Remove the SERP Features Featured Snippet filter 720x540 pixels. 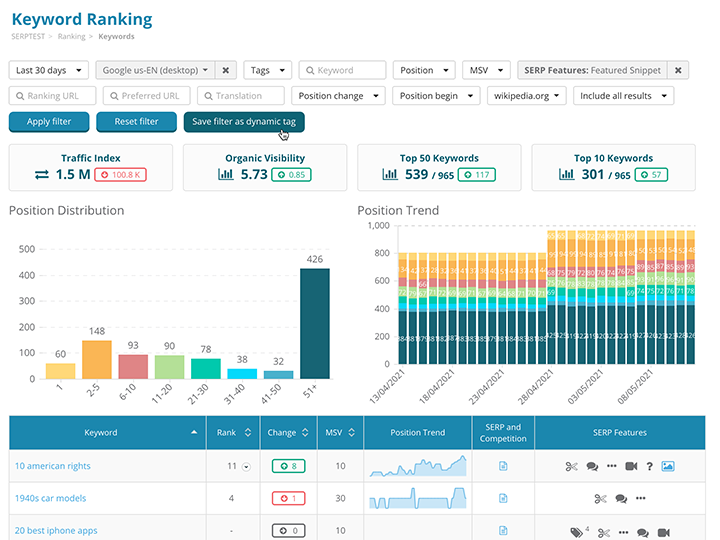coord(678,71)
